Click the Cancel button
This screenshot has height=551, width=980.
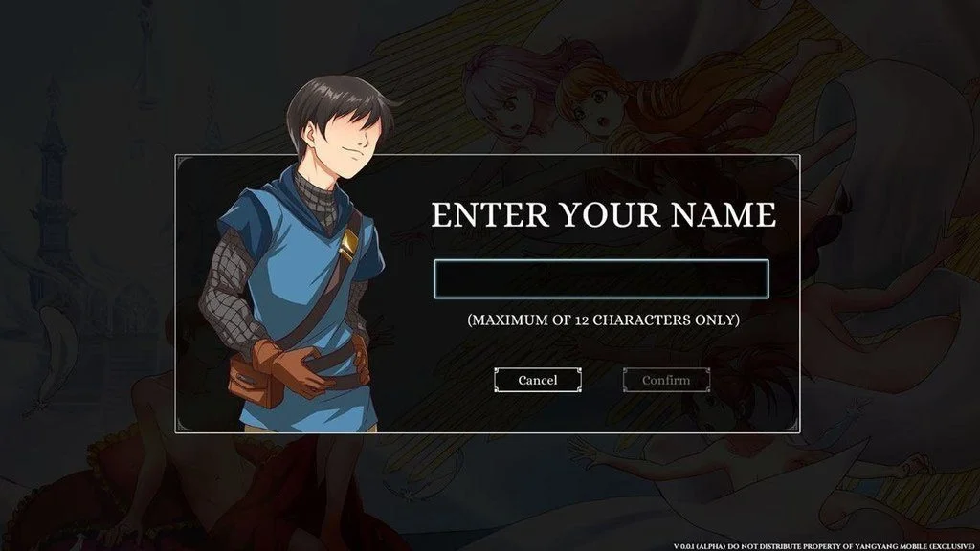click(538, 380)
